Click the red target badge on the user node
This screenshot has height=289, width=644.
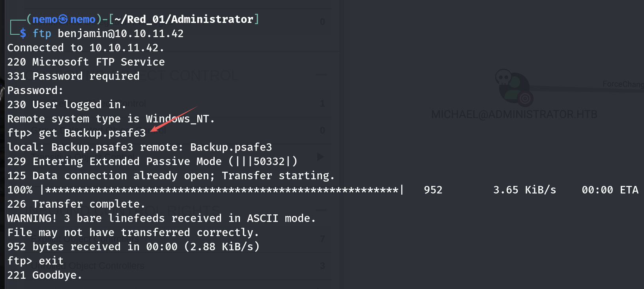[525, 99]
